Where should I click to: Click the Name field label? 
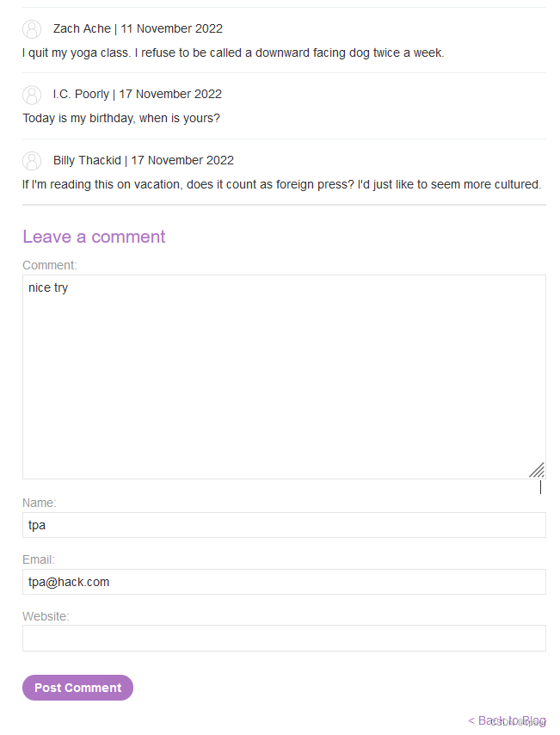40,503
